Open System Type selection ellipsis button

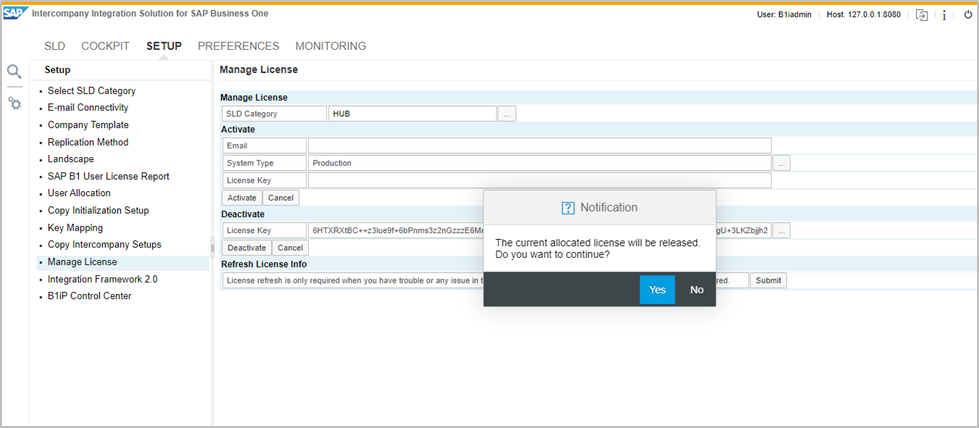782,162
